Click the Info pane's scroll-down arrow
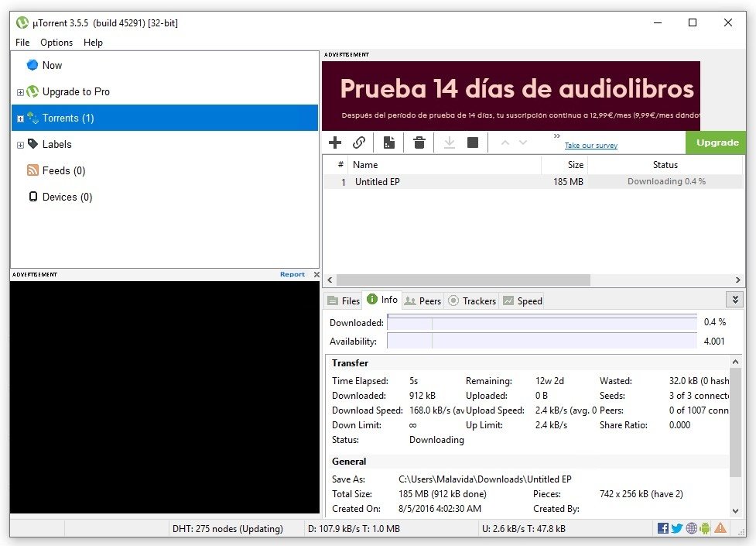 pyautogui.click(x=735, y=510)
